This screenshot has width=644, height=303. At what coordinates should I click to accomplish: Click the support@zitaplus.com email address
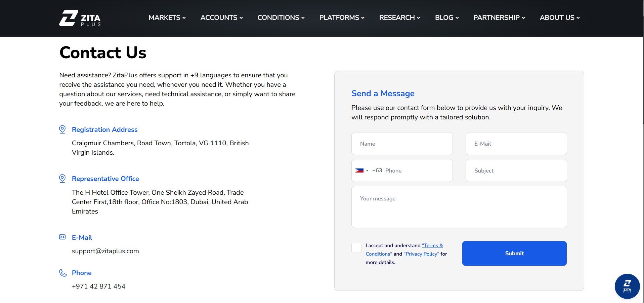pos(105,251)
